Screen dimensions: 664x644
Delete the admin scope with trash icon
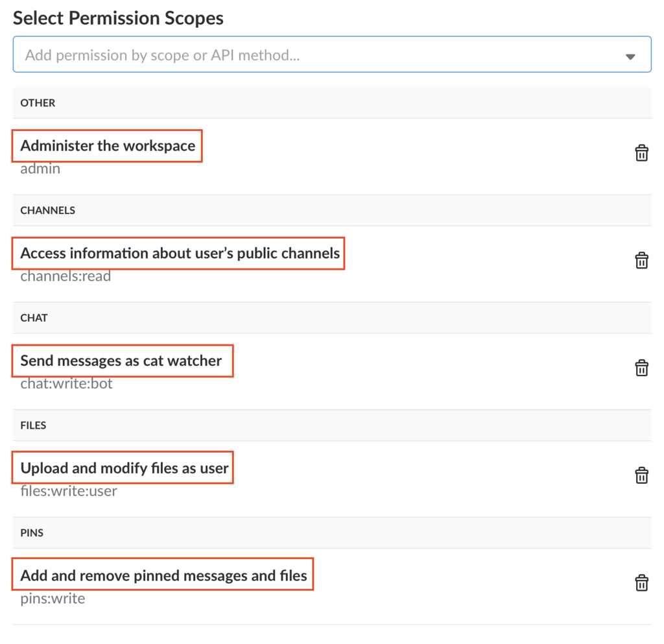[x=641, y=153]
